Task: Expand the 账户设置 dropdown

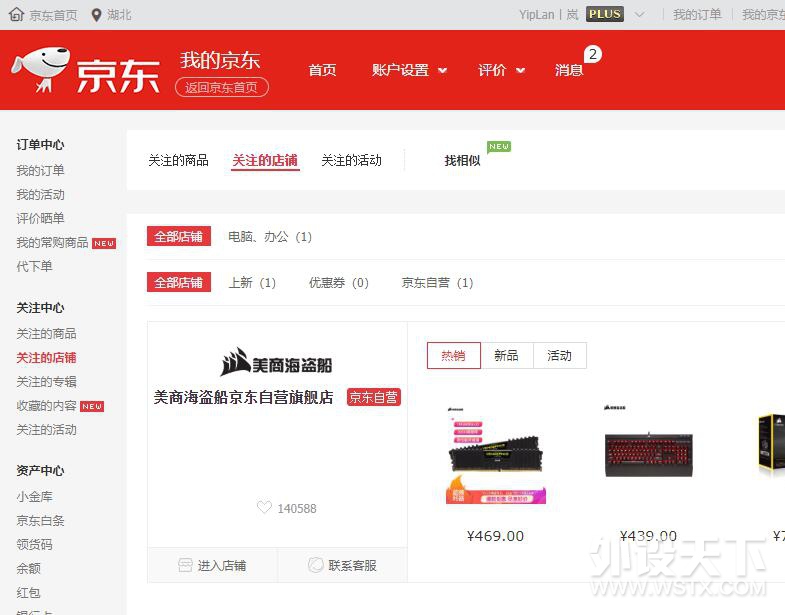Action: pyautogui.click(x=409, y=70)
